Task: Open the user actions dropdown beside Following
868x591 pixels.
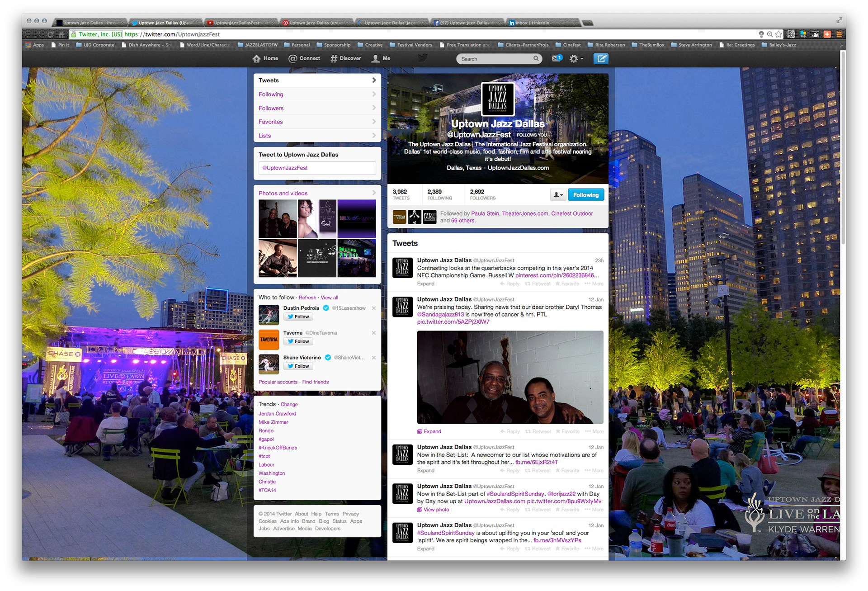Action: [558, 195]
